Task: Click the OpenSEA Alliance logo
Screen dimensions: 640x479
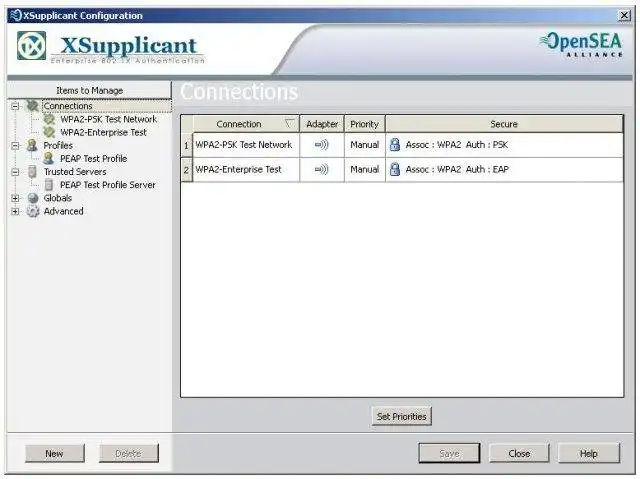Action: 581,44
